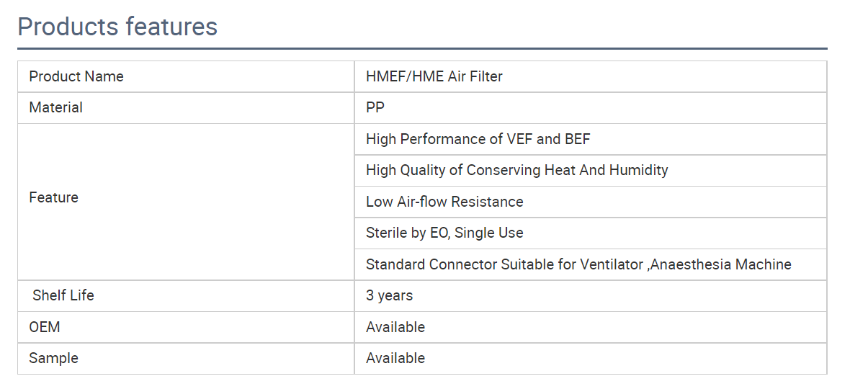
Task: Click the HMEF/HME Air Filter cell
Action: pos(591,76)
